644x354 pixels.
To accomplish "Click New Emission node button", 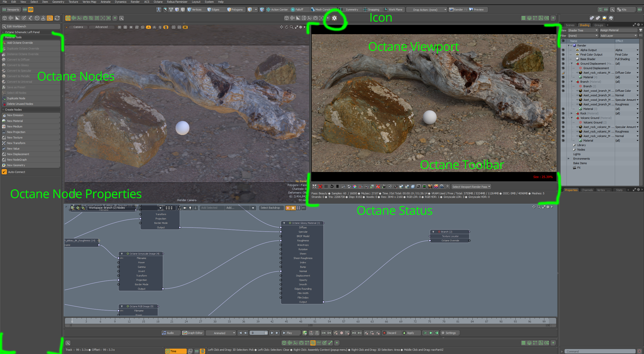I will pyautogui.click(x=31, y=115).
